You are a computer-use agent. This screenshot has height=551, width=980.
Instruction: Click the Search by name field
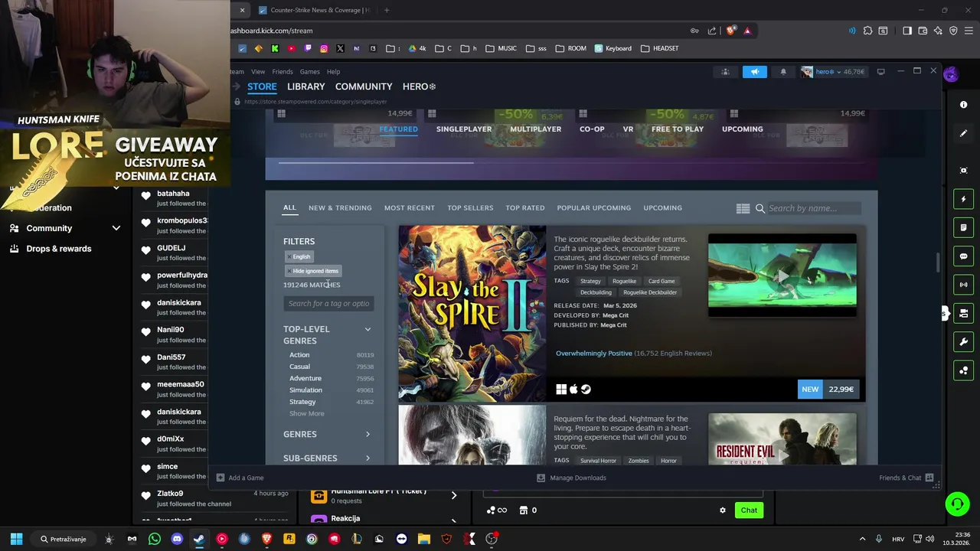click(x=814, y=208)
